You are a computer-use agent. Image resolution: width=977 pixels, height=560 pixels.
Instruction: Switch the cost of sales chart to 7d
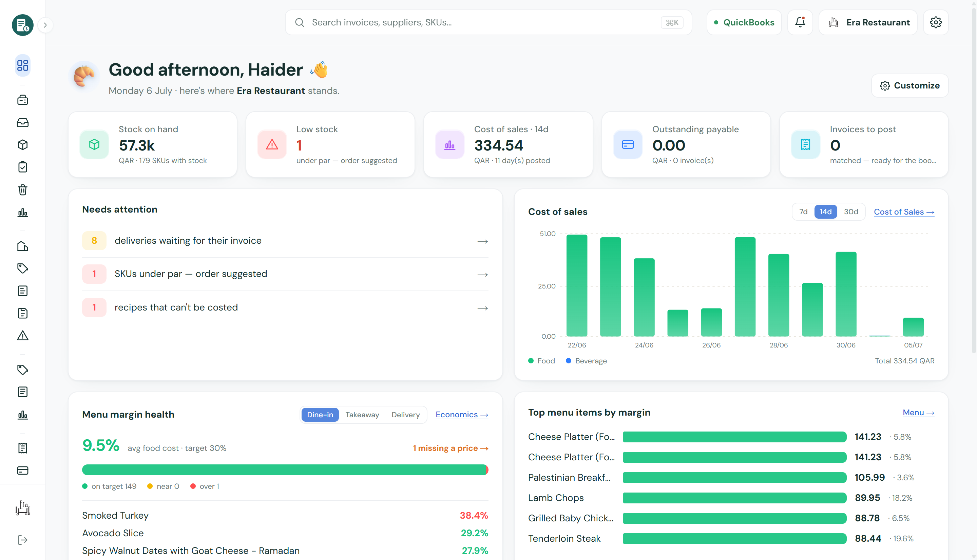coord(803,212)
